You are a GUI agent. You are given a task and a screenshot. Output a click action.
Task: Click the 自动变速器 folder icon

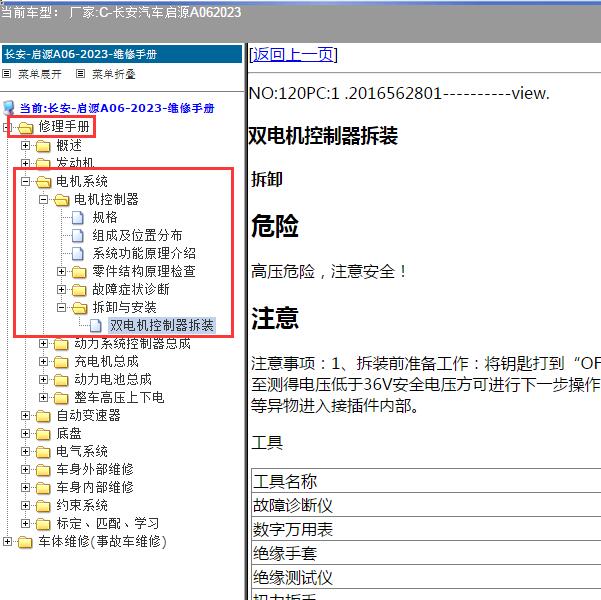[43, 416]
